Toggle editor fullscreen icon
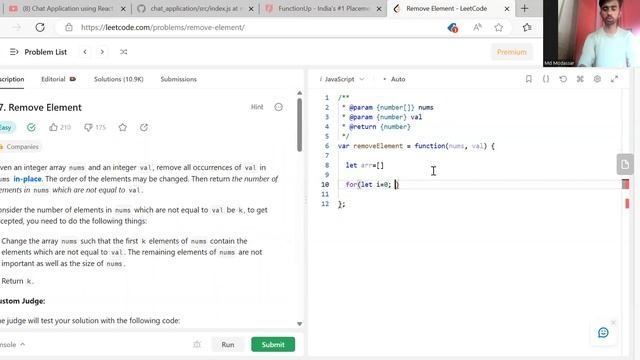640x360 pixels. [x=614, y=79]
